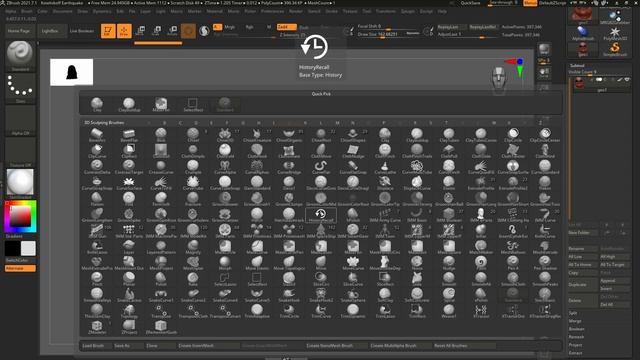The image size is (640, 360).
Task: Choose the CurveTube brush
Action: point(193,183)
